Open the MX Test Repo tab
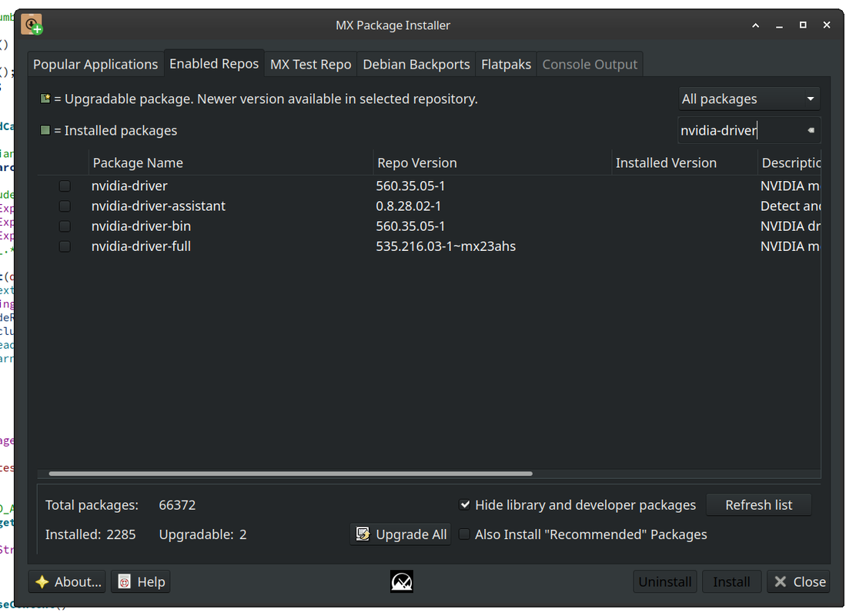 pyautogui.click(x=311, y=65)
